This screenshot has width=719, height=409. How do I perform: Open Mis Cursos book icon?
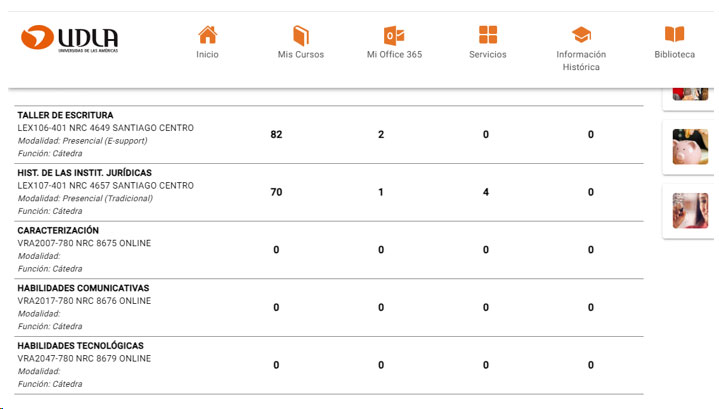[301, 35]
